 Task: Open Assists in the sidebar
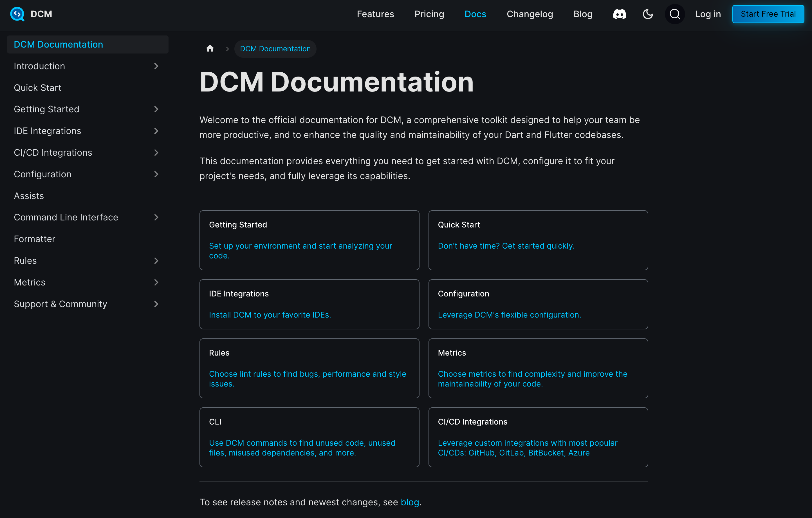coord(29,196)
